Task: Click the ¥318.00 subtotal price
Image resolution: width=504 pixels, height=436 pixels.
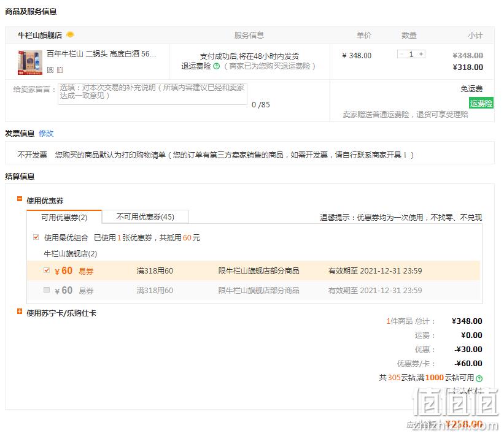Action: [x=468, y=67]
